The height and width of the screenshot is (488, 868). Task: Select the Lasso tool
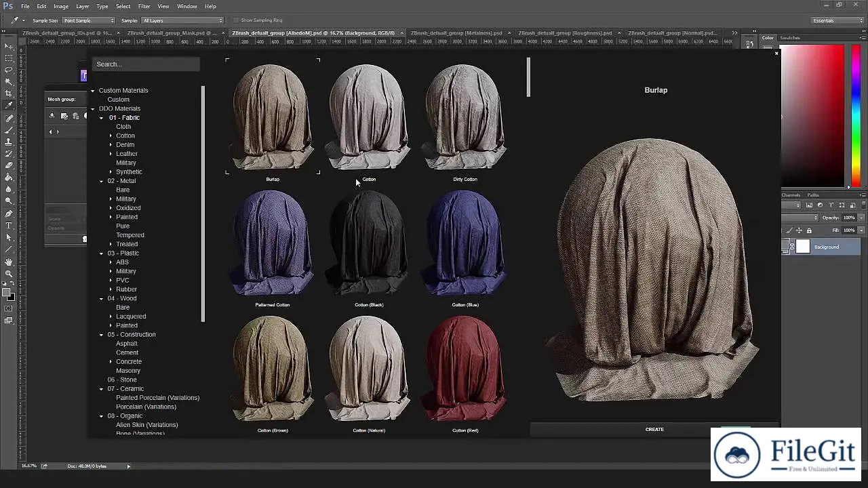click(x=9, y=70)
